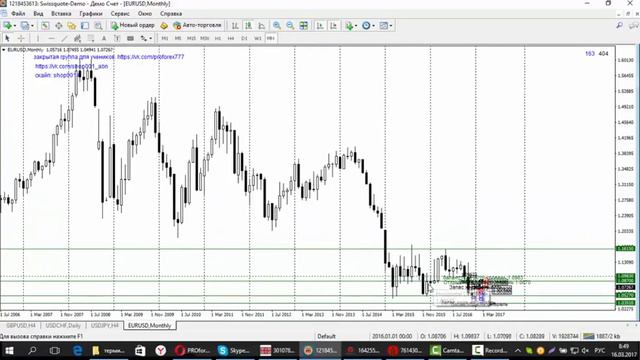Switch timeframe to W1

coord(258,38)
